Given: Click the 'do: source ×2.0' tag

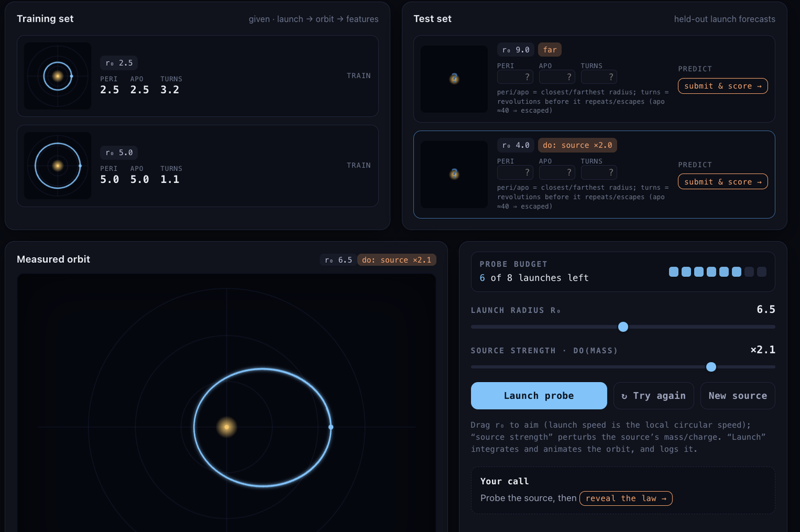Looking at the screenshot, I should (577, 145).
